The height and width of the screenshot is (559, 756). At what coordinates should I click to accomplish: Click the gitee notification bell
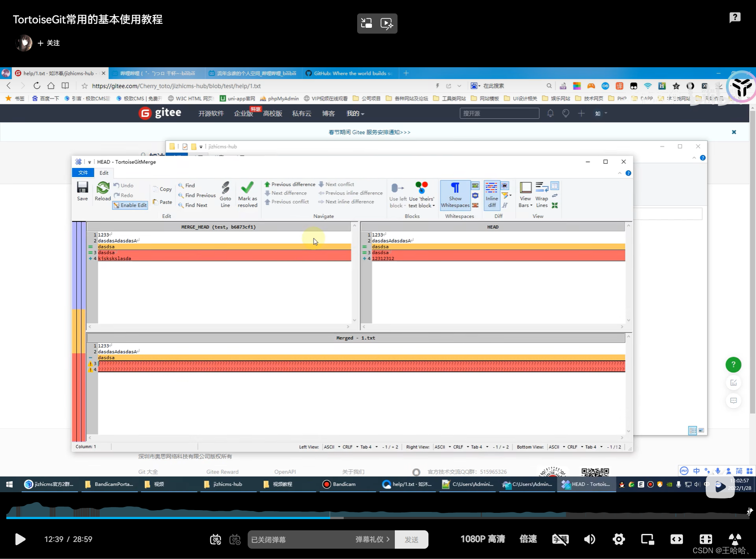click(x=550, y=113)
